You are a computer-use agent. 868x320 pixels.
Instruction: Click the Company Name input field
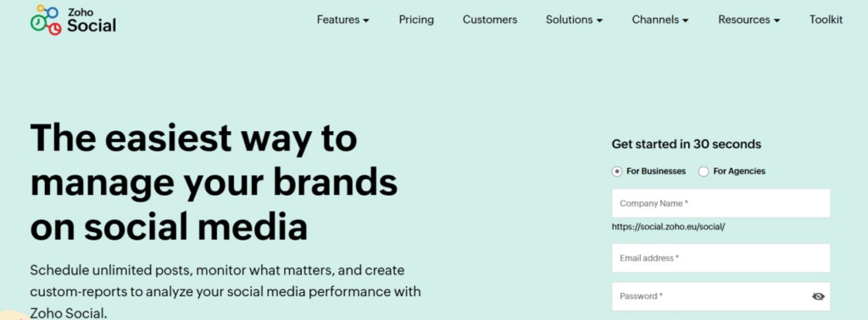[721, 203]
